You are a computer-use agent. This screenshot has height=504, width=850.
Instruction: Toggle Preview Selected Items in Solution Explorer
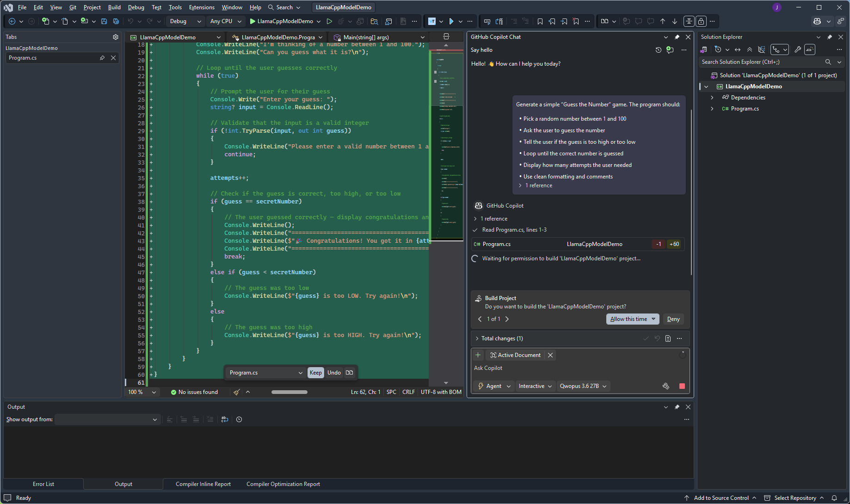click(810, 49)
